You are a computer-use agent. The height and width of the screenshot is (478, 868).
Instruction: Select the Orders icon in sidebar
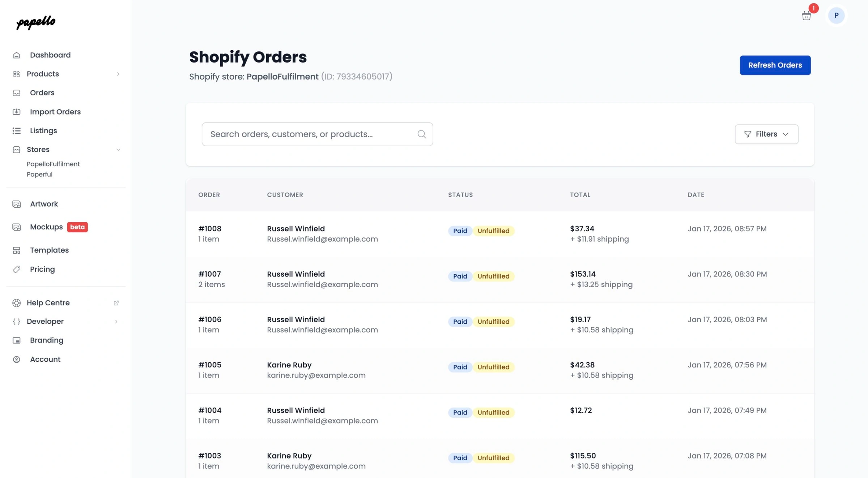17,93
